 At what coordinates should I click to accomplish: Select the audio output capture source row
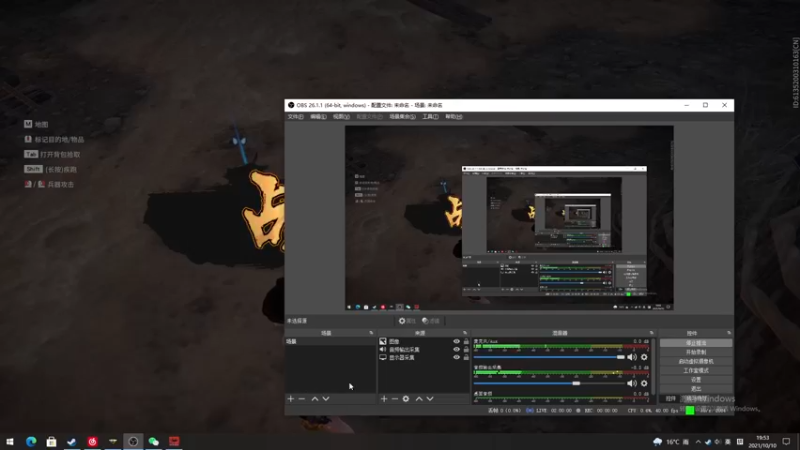pos(423,349)
